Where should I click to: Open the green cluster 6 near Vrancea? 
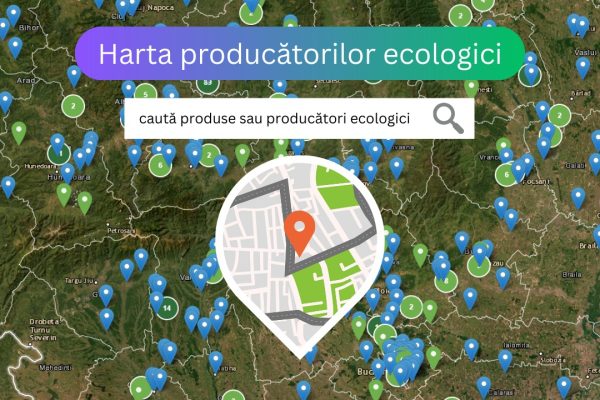505,173
